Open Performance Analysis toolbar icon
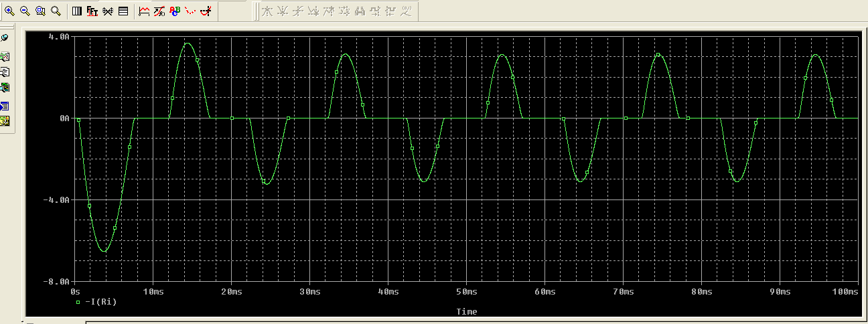 point(107,11)
